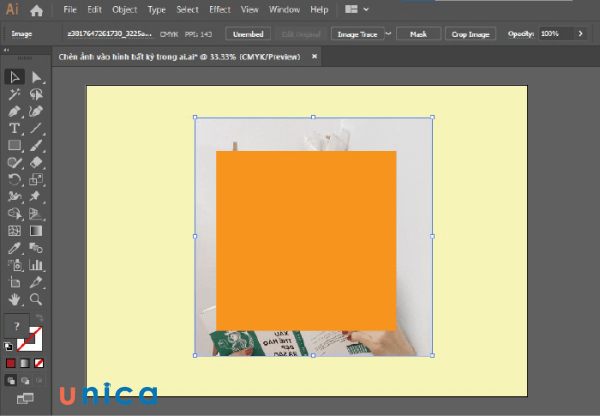Switch paint mode to Gradient
This screenshot has height=416, width=600.
click(x=25, y=362)
